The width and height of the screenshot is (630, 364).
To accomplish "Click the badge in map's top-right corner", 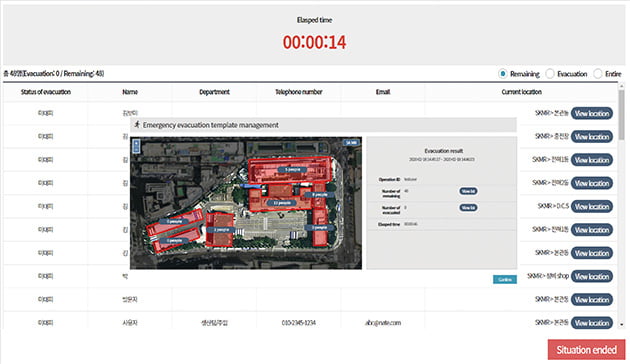I will coord(351,143).
